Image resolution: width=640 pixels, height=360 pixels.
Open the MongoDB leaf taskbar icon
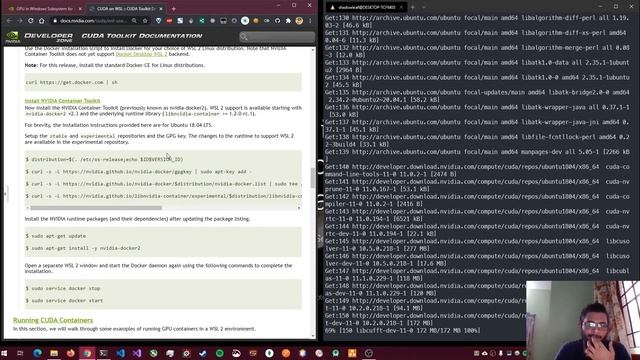click(269, 353)
